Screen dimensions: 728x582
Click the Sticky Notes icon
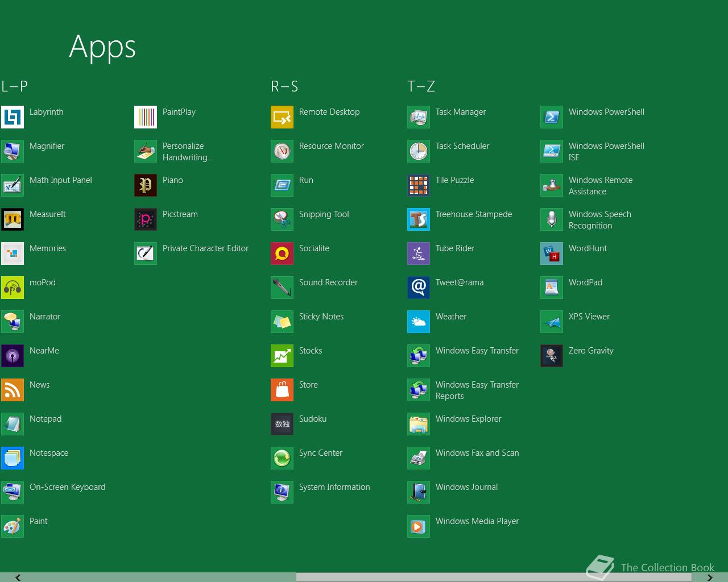tap(282, 322)
